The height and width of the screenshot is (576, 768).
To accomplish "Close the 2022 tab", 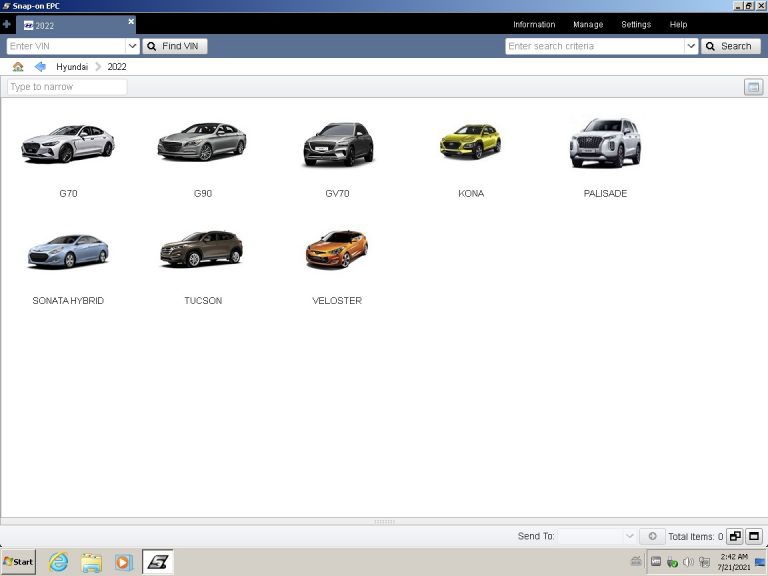I will click(130, 21).
